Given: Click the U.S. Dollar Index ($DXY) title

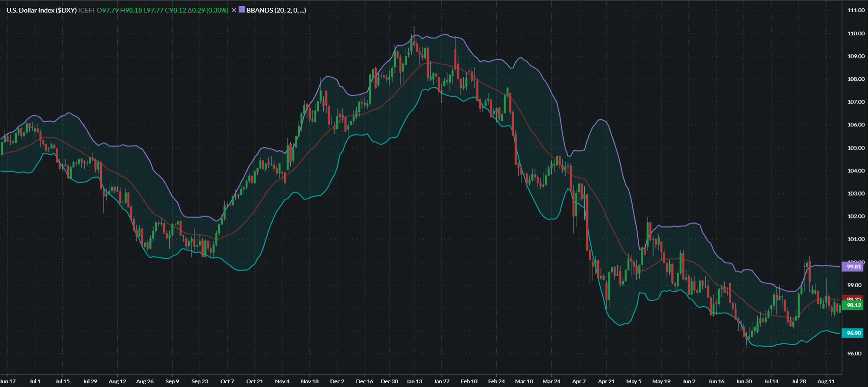Looking at the screenshot, I should click(41, 10).
